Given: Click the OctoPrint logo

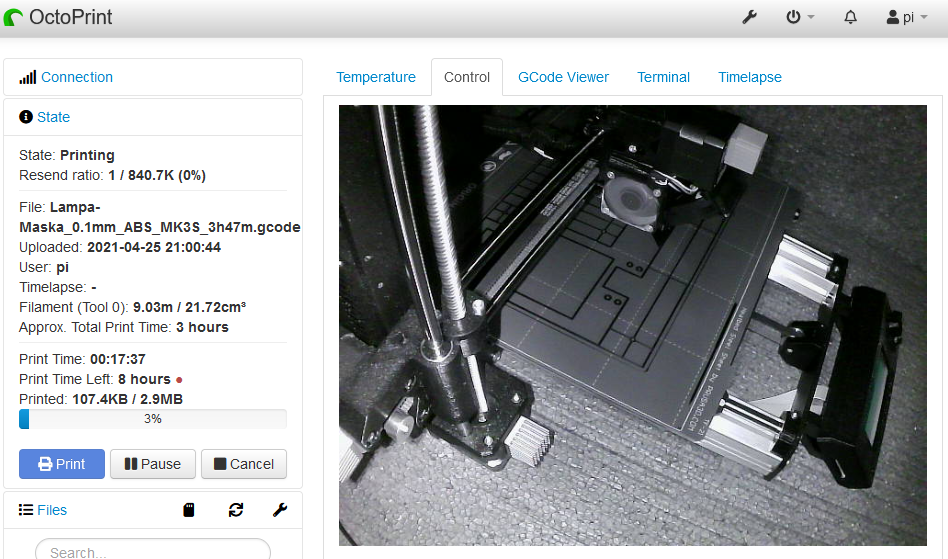Looking at the screenshot, I should pos(58,17).
